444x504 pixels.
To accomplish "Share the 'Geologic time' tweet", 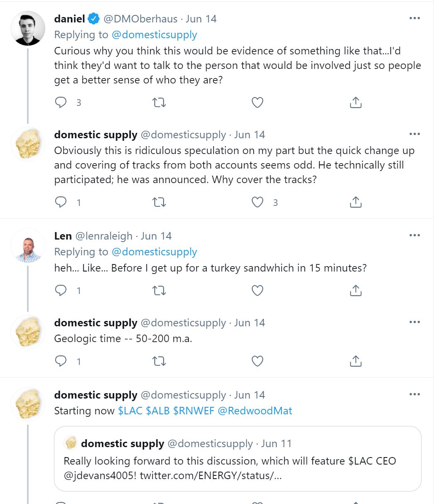I will coord(356,361).
